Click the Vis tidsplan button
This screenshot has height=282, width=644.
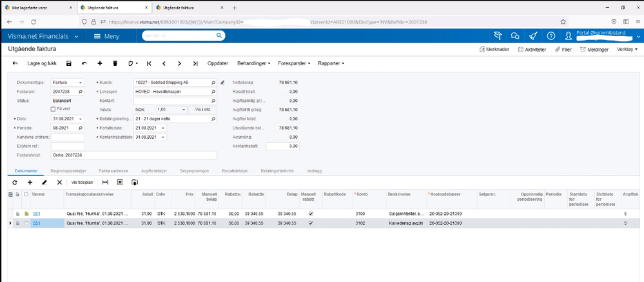tap(82, 182)
